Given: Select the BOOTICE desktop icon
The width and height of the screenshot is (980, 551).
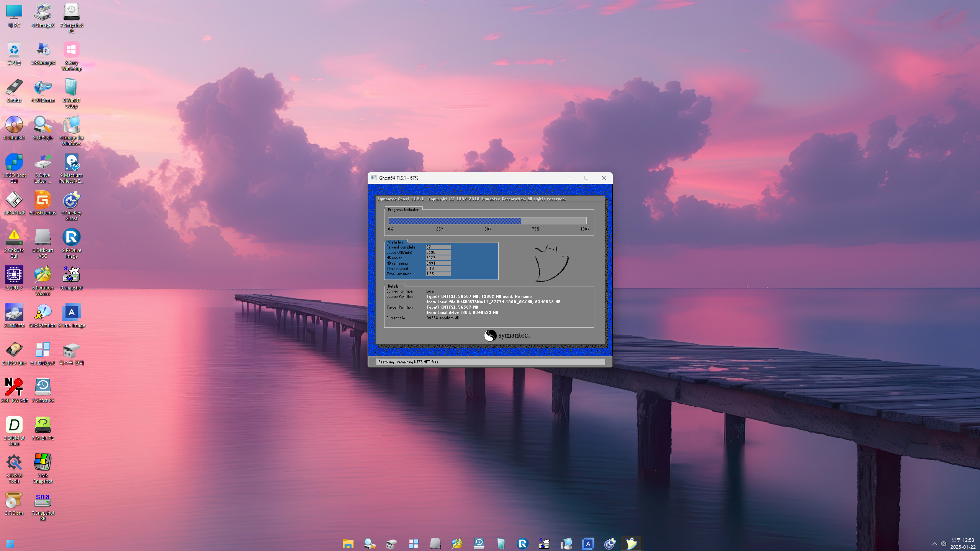Looking at the screenshot, I should tap(14, 200).
